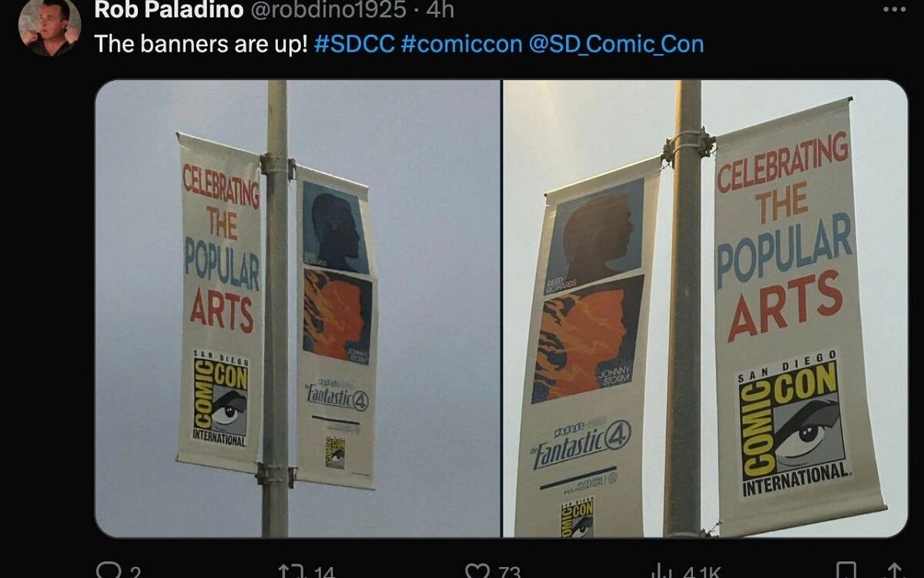
Task: Click the Rob Paladino display name
Action: (166, 9)
